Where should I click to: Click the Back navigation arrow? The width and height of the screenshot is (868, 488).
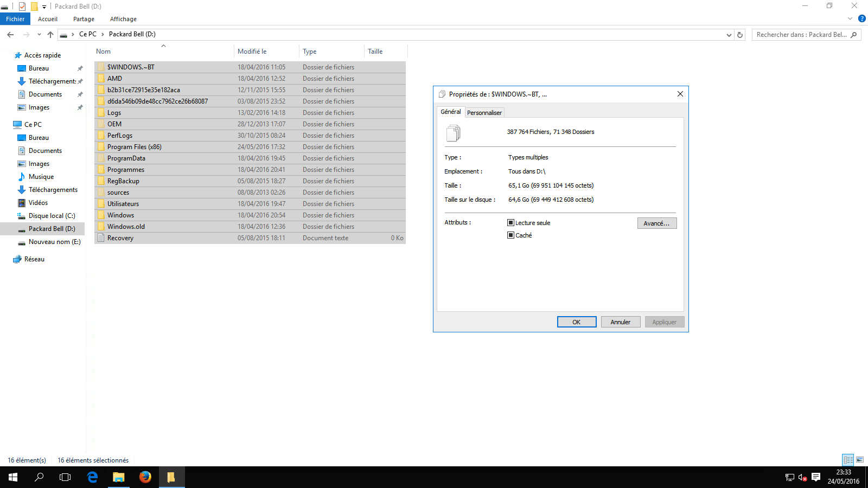tap(10, 35)
